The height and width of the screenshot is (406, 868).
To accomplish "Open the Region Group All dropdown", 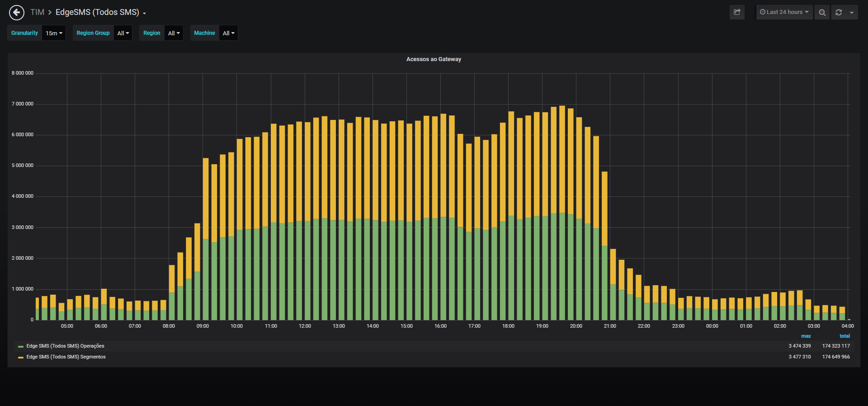I will click(123, 33).
